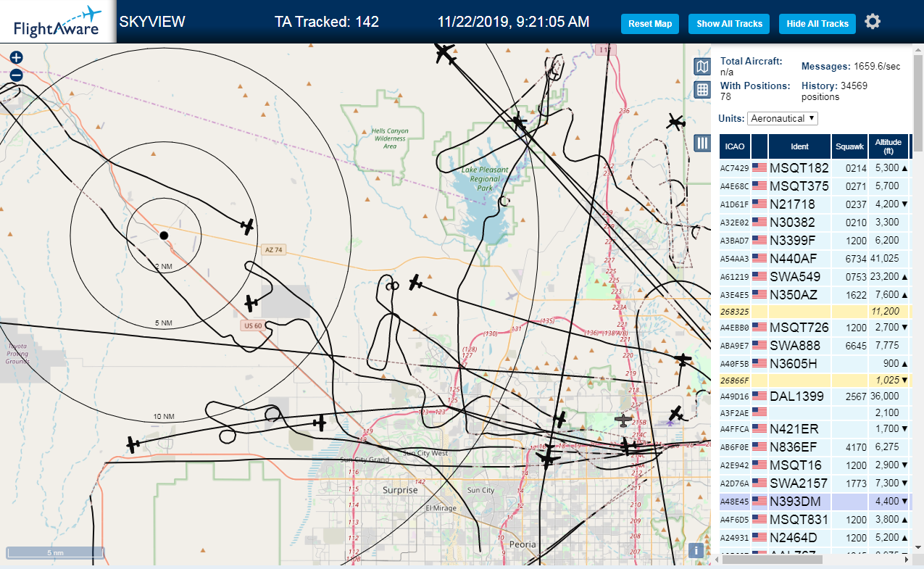Select the N30382 row ident

(792, 223)
